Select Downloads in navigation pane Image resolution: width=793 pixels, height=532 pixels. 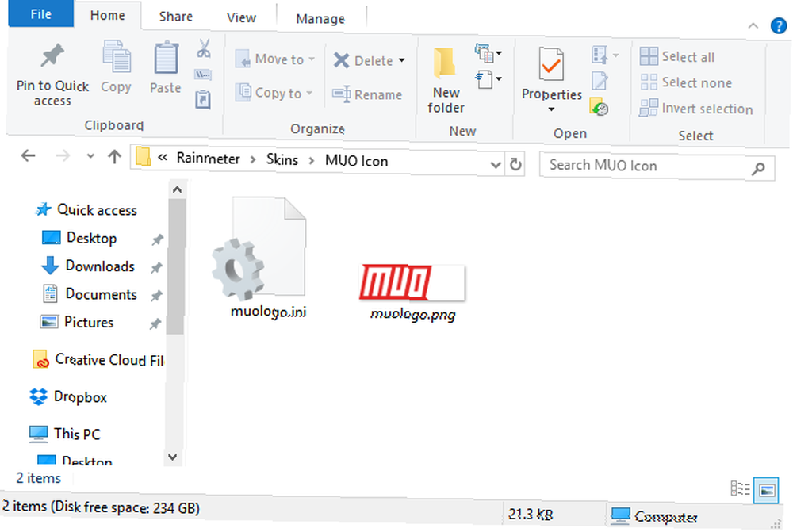[x=88, y=266]
